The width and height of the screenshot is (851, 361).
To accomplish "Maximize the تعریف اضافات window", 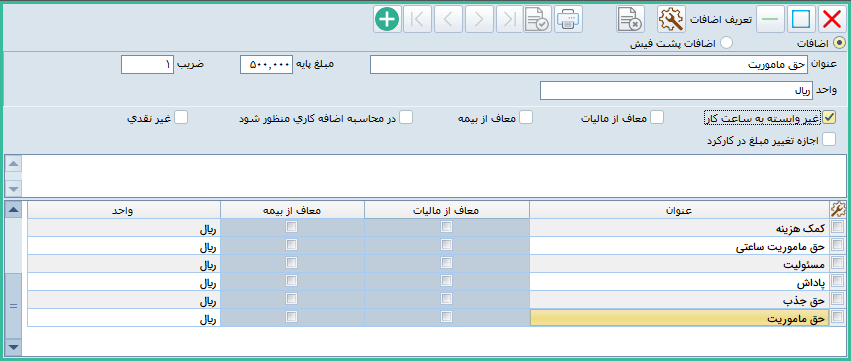I will pyautogui.click(x=800, y=20).
